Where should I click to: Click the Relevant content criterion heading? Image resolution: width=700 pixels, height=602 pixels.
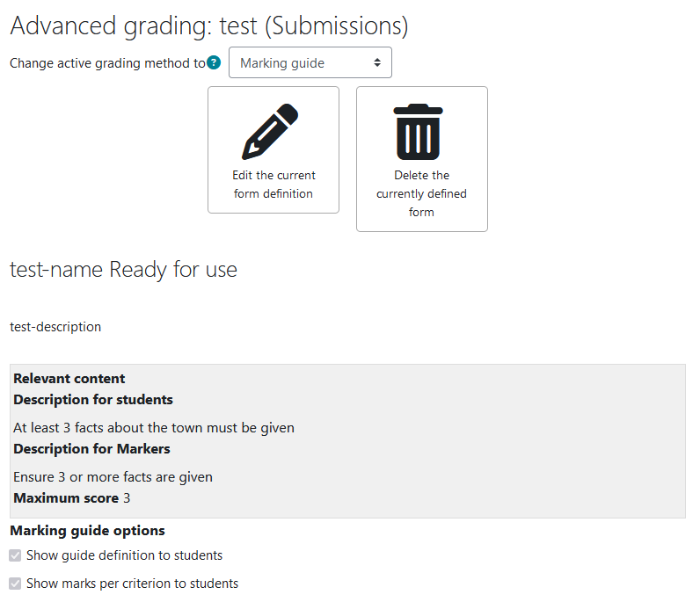[x=69, y=379]
